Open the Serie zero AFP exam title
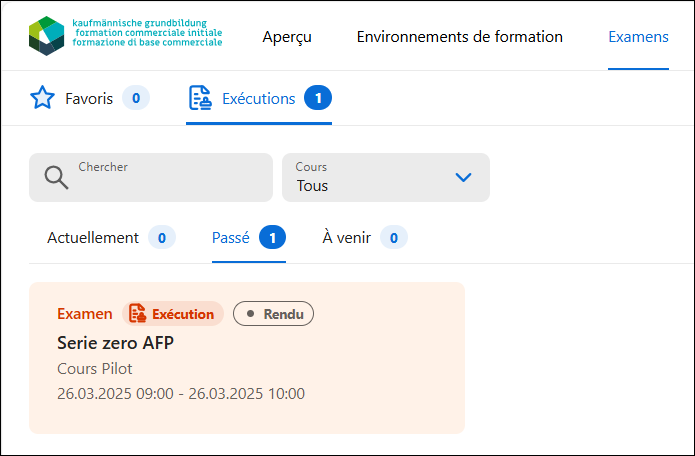 (x=115, y=343)
